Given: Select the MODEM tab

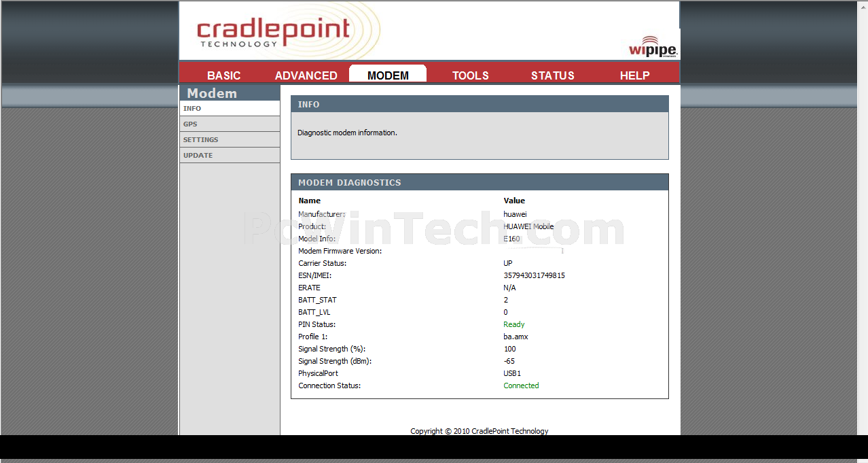Looking at the screenshot, I should [x=388, y=75].
